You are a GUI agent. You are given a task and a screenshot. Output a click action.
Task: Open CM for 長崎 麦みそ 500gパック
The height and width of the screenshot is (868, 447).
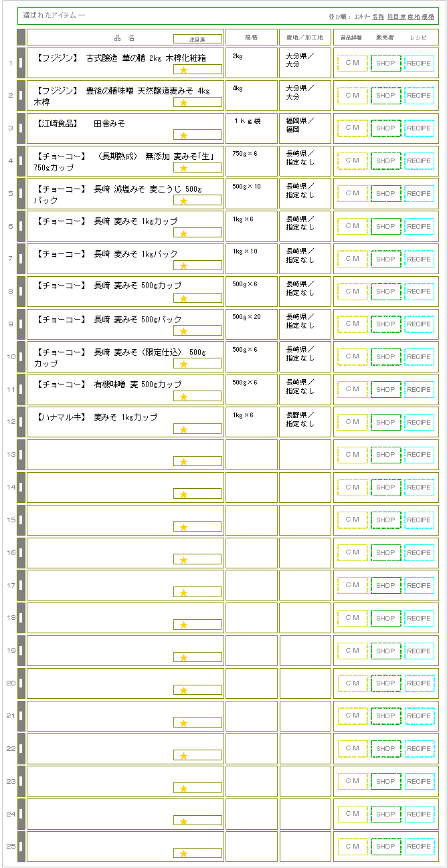point(353,324)
